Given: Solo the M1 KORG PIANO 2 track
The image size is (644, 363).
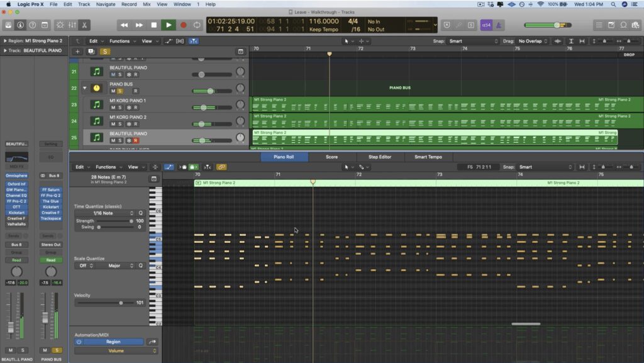Looking at the screenshot, I should click(120, 124).
